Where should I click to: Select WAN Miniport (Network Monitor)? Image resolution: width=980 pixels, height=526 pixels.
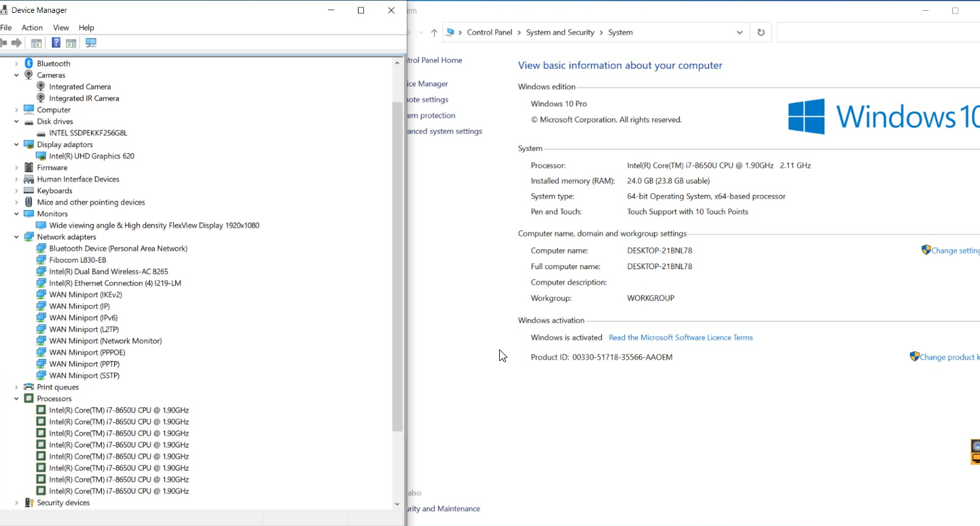tap(105, 340)
